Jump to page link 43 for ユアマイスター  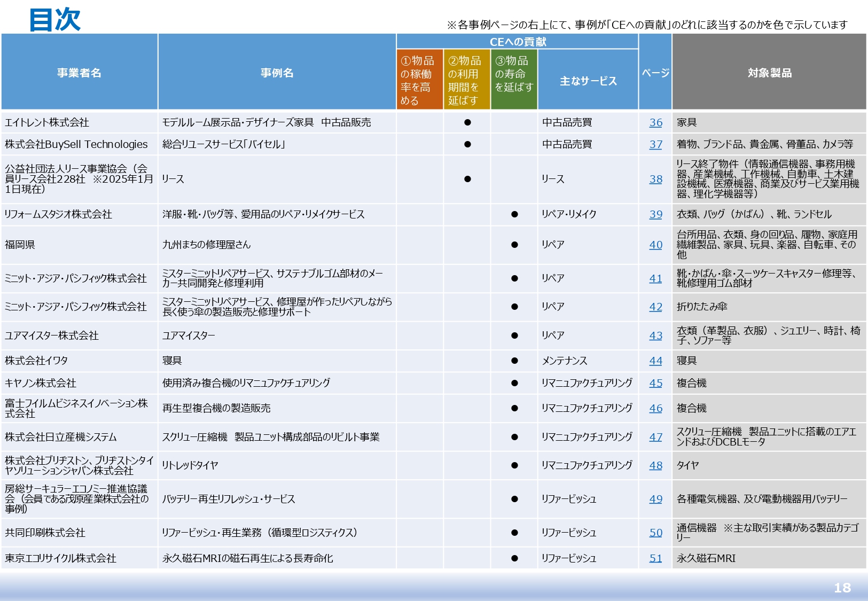(655, 335)
